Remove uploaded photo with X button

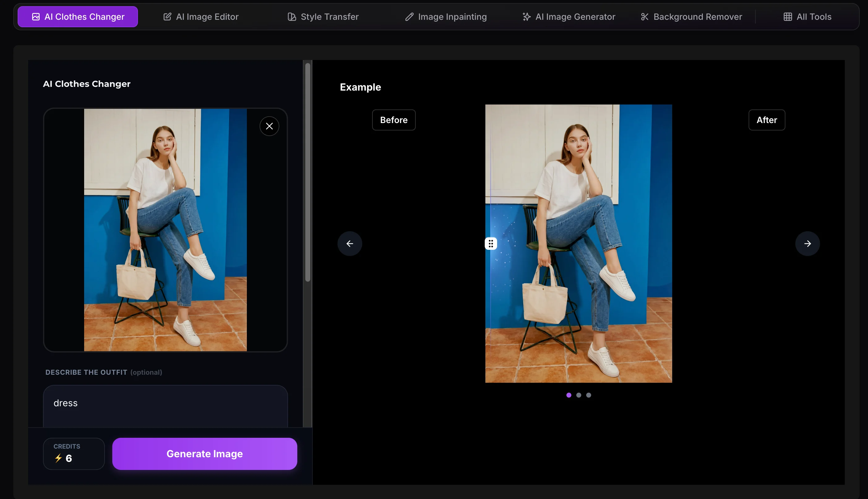[x=269, y=126]
